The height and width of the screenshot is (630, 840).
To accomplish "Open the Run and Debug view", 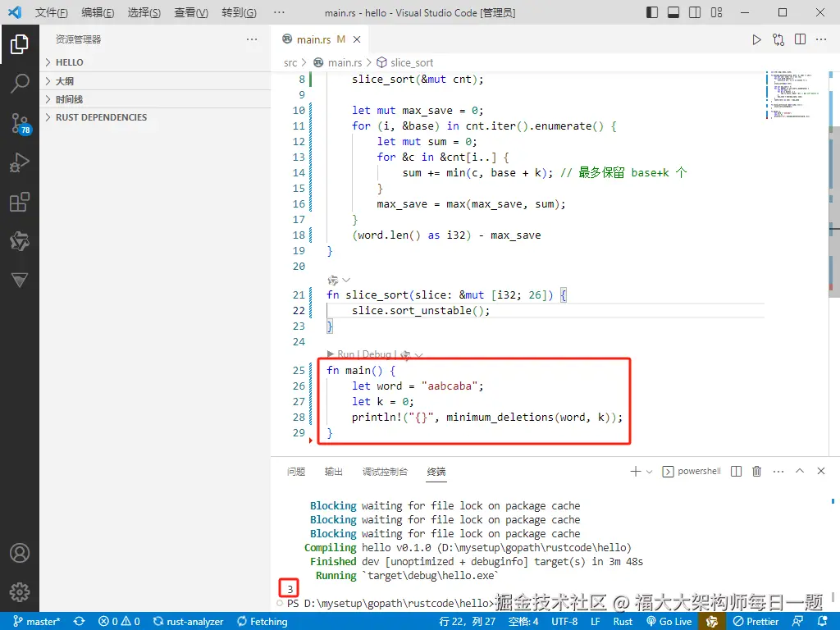I will pos(20,162).
